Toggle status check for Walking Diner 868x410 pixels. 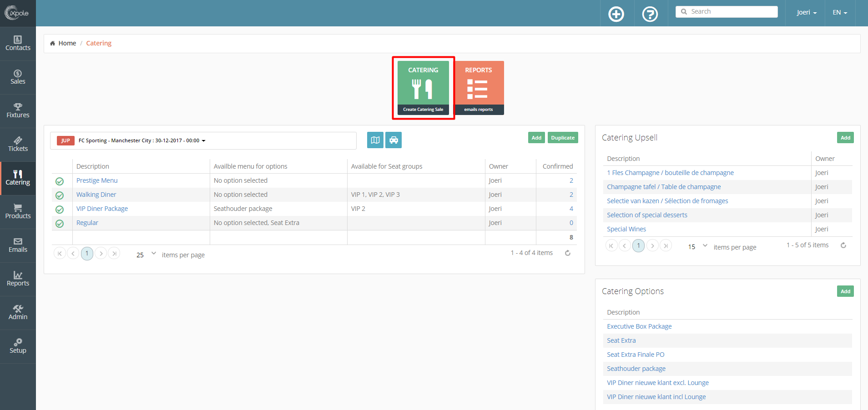pyautogui.click(x=60, y=195)
